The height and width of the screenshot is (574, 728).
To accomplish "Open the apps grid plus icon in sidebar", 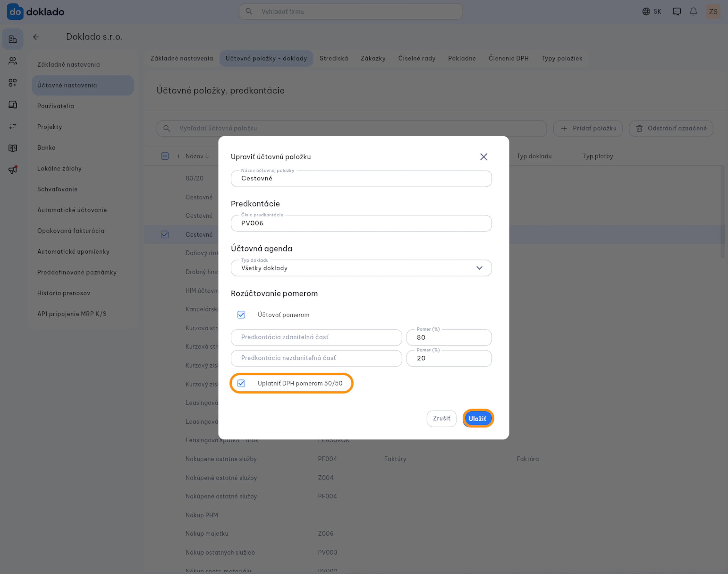I will (x=13, y=83).
